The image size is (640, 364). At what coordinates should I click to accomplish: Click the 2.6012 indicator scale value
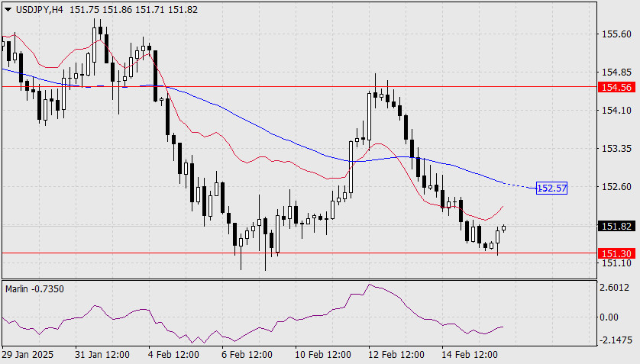coord(614,288)
